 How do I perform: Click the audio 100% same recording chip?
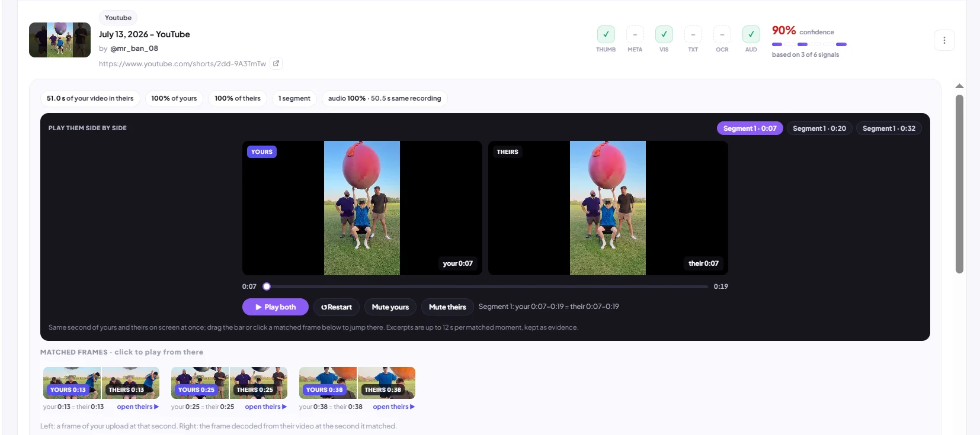pyautogui.click(x=385, y=98)
